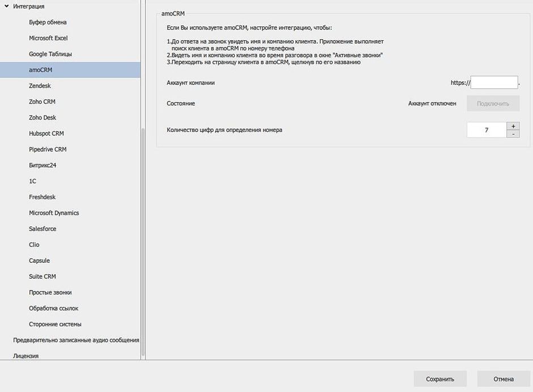Open Простые звонки settings
The height and width of the screenshot is (392, 533).
pyautogui.click(x=50, y=292)
